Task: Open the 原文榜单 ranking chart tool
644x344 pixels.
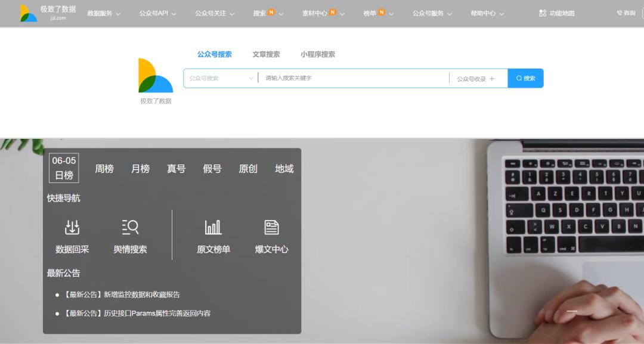Action: coord(212,235)
